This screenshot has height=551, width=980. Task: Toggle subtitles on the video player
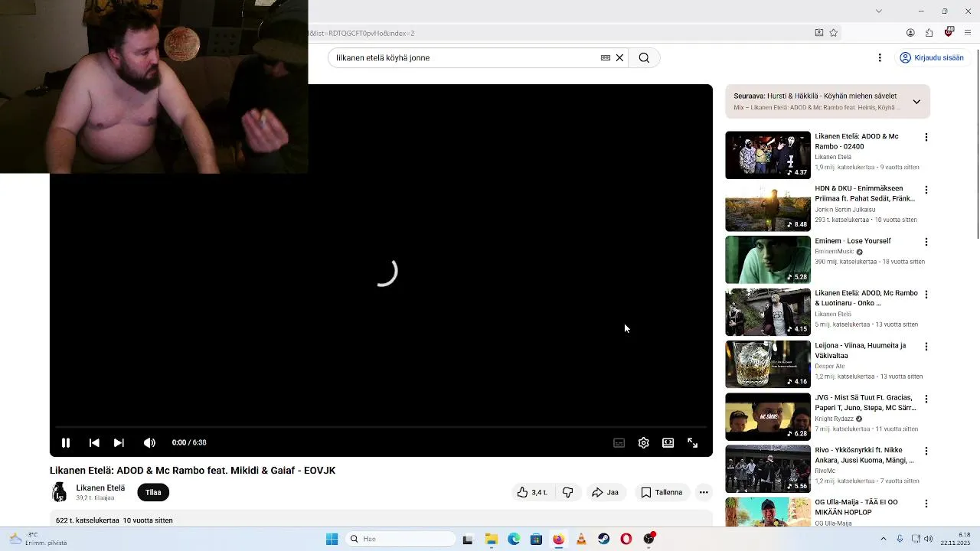619,442
